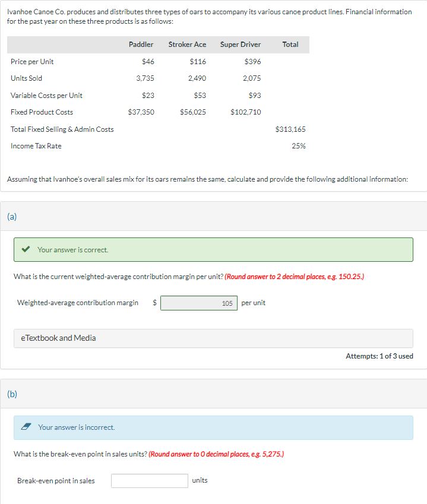This screenshot has width=427, height=504.
Task: Click the 'Weighted-average contribution margin' label
Action: tap(78, 303)
